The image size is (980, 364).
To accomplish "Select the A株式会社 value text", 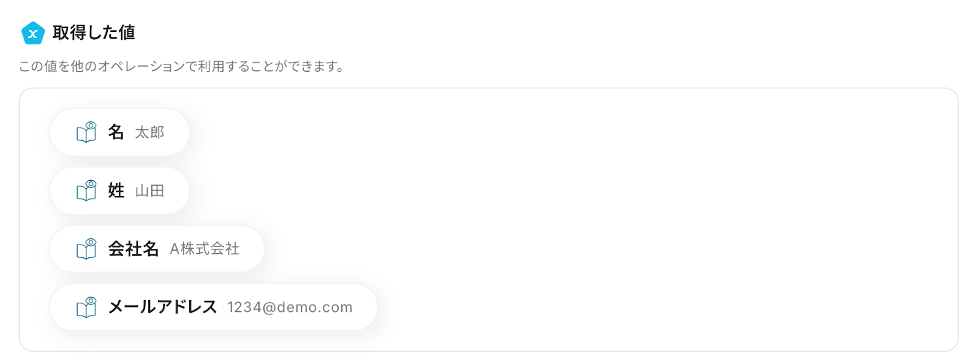I will coord(205,249).
